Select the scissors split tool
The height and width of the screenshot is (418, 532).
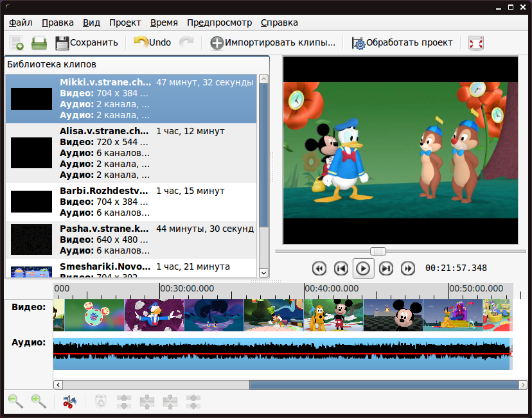click(69, 402)
